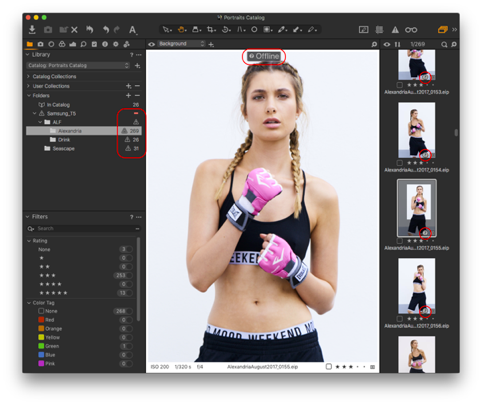Select the Drink folder
The height and width of the screenshot is (405, 482).
point(83,139)
